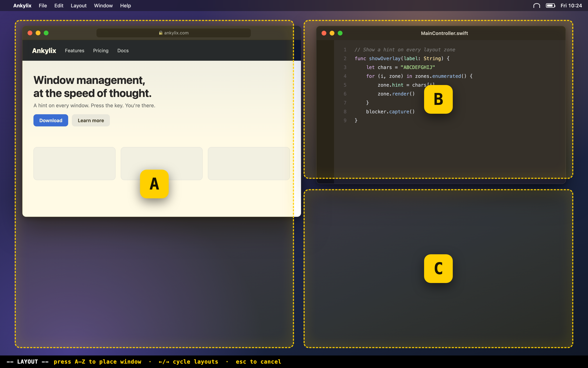Screen dimensions: 588x368
Task: Open the Docs nav link
Action: (123, 51)
